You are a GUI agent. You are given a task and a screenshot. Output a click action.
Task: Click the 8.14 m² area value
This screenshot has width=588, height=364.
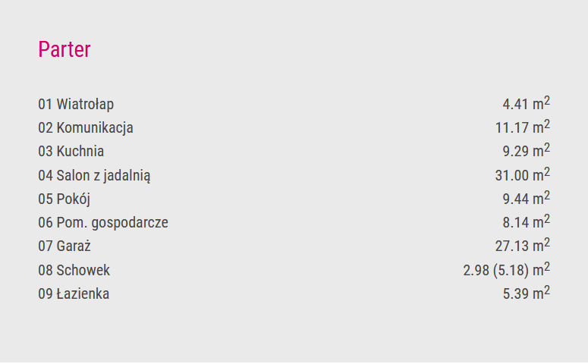[526, 222]
